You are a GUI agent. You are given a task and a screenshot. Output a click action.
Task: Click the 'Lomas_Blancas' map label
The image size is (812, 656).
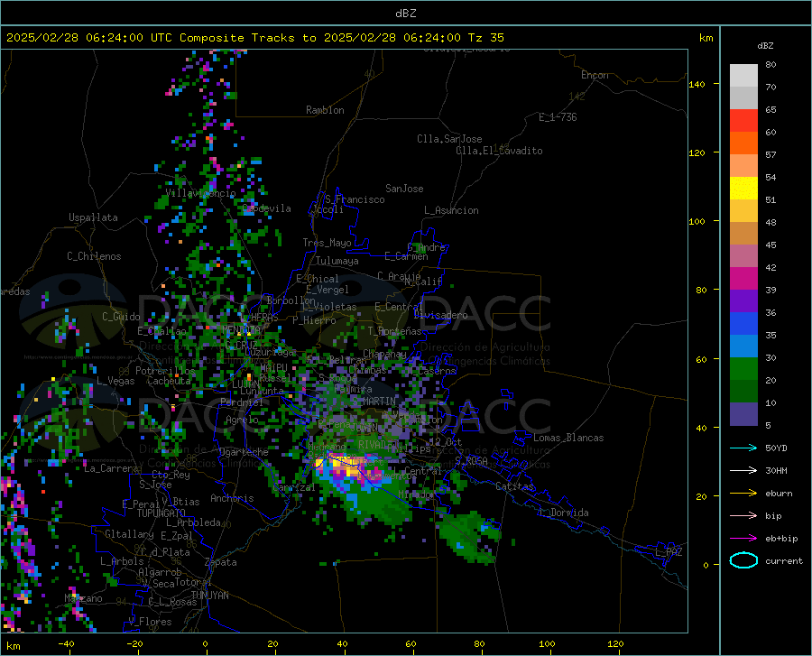(x=568, y=438)
